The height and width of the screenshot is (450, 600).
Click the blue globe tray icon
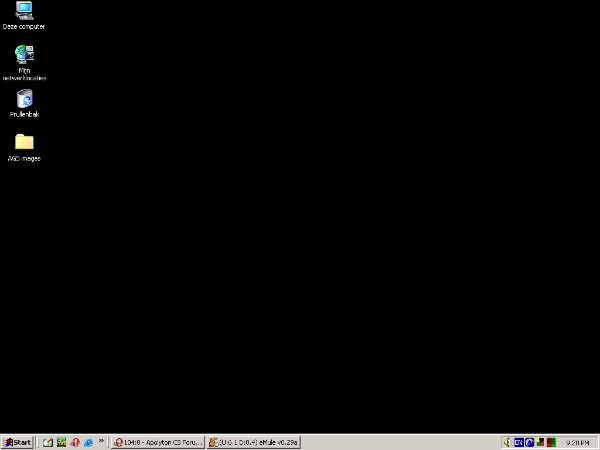(x=530, y=442)
